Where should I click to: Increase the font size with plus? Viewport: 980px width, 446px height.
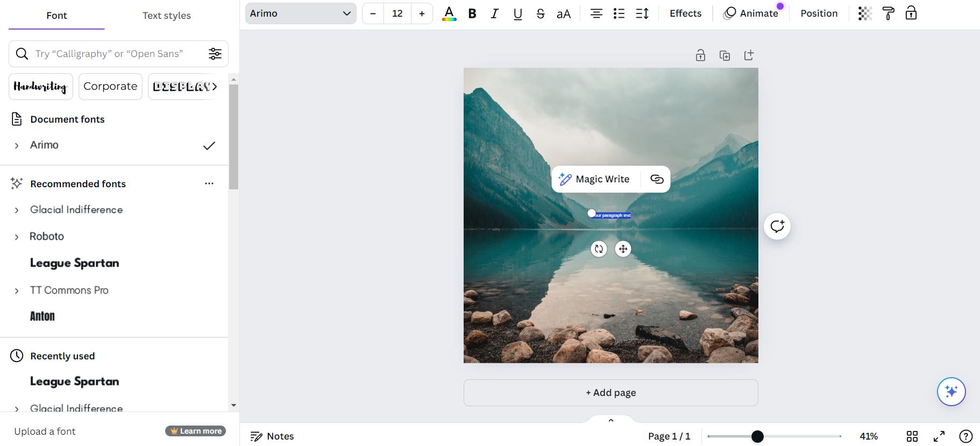pos(422,13)
